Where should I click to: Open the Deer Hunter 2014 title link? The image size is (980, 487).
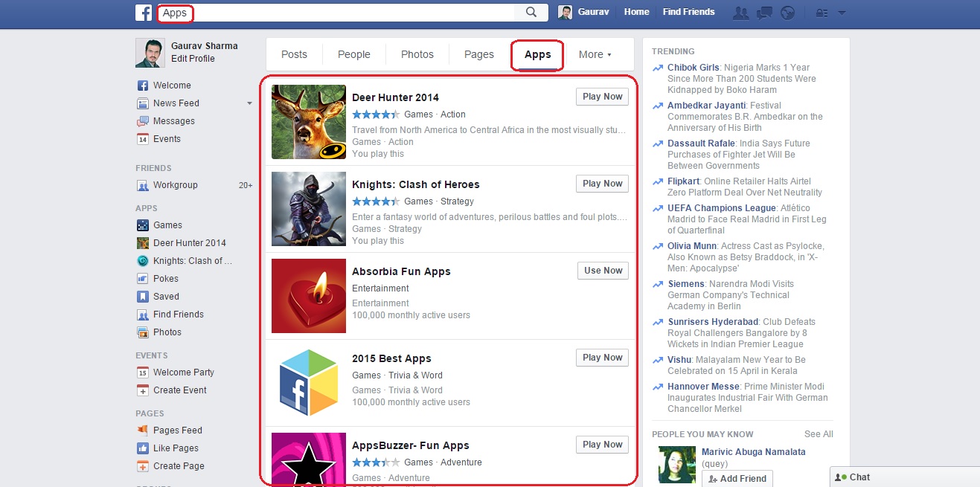tap(395, 97)
